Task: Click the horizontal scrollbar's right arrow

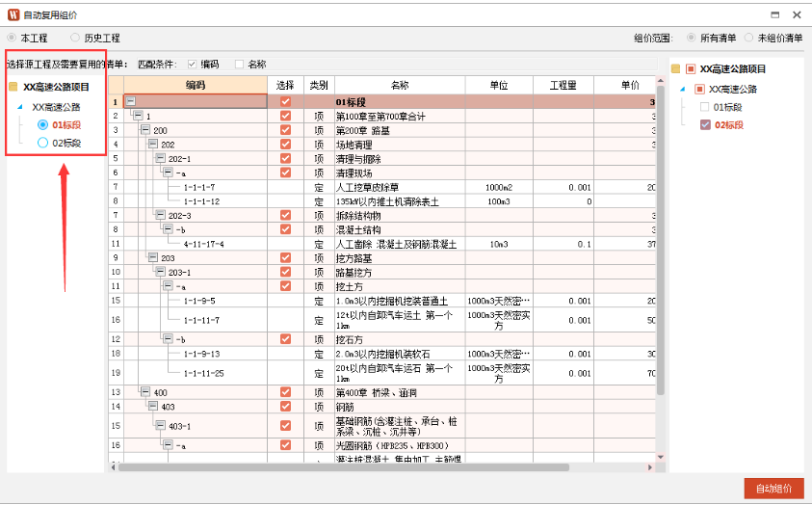Action: 651,467
